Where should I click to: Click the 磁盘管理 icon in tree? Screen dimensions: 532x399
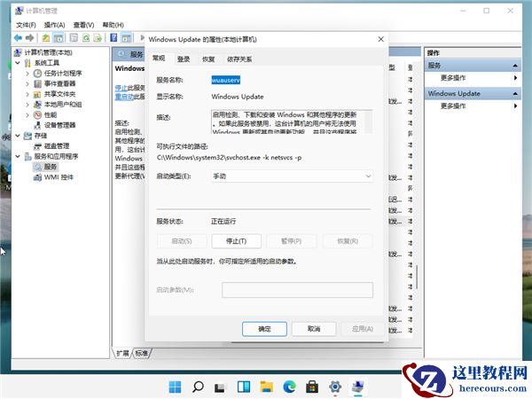point(37,146)
